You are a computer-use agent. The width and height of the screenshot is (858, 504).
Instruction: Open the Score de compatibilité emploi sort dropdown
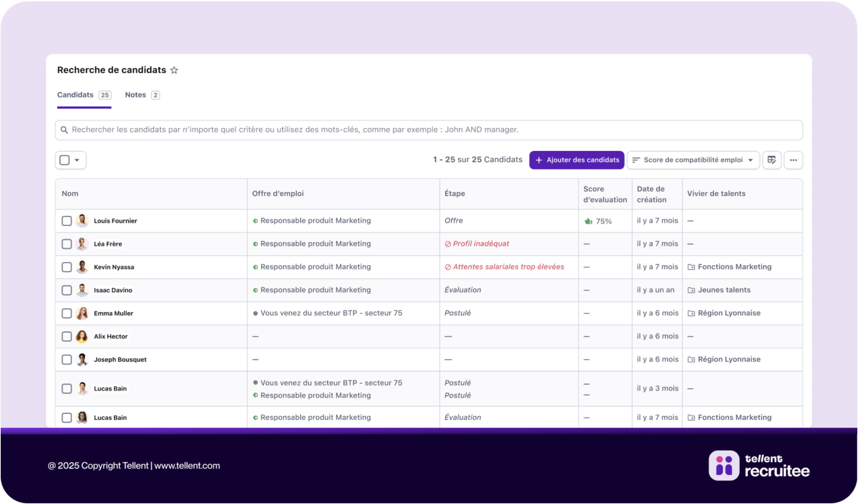click(x=693, y=160)
